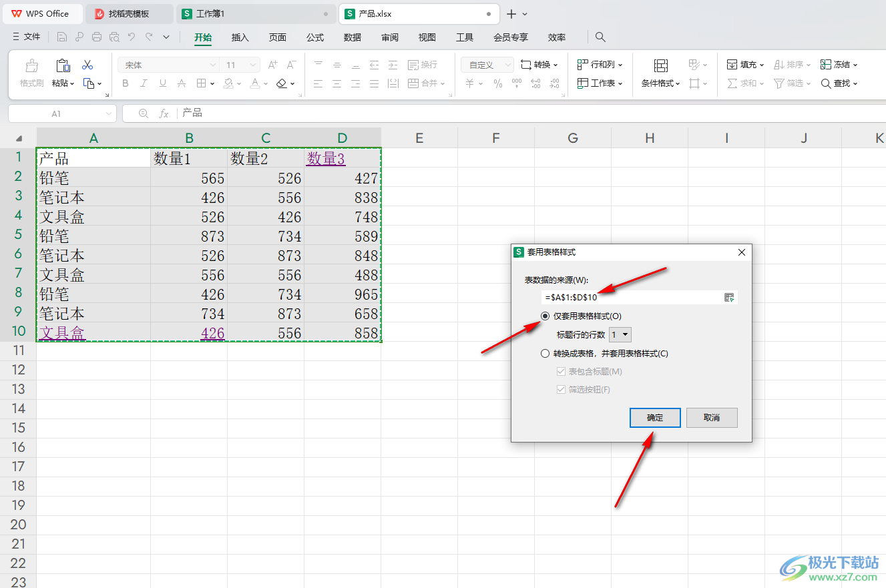Click the 表数据的来源 range input field
This screenshot has width=886, height=588.
click(632, 298)
